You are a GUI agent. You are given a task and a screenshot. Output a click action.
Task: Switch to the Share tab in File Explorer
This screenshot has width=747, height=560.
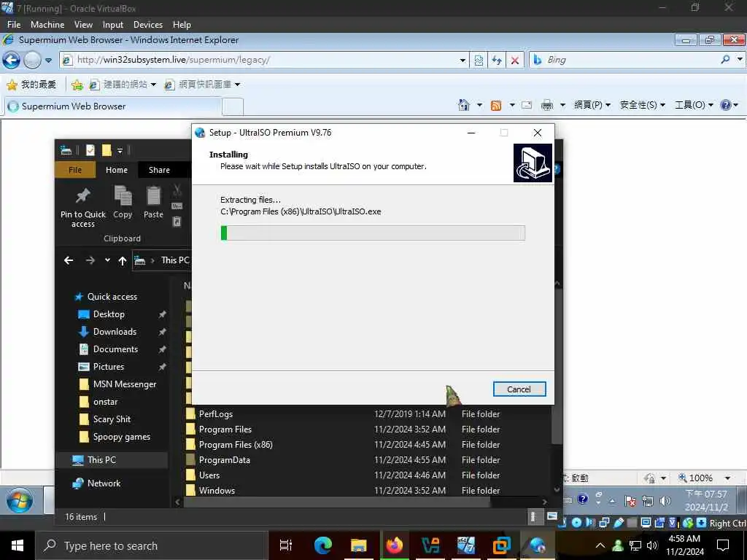[159, 170]
